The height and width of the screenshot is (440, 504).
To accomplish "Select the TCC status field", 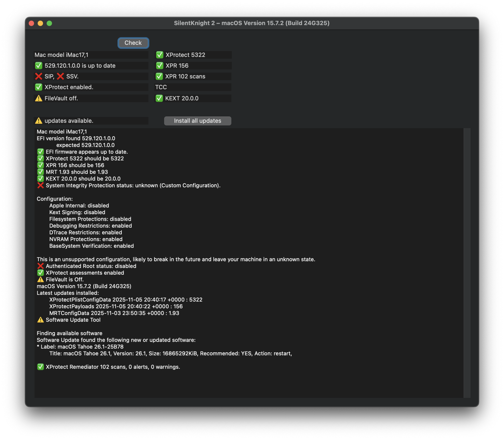I will pyautogui.click(x=193, y=87).
